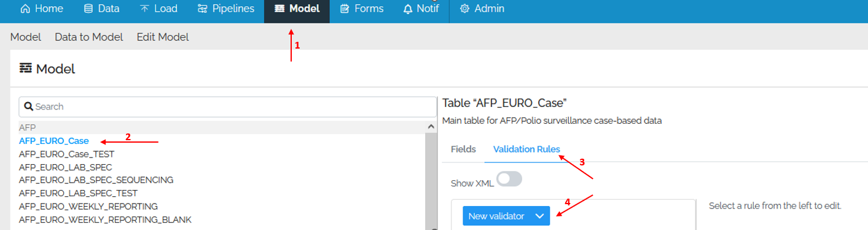Image resolution: width=868 pixels, height=230 pixels.
Task: Click the Forms clipboard icon
Action: [345, 9]
